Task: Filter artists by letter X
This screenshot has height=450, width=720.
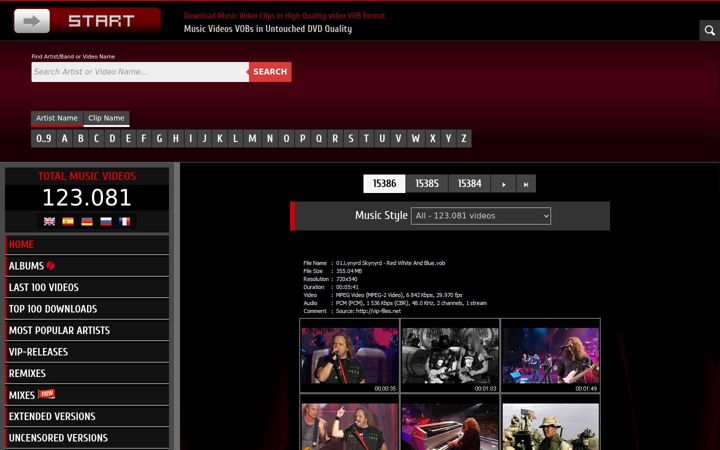Action: (x=433, y=139)
